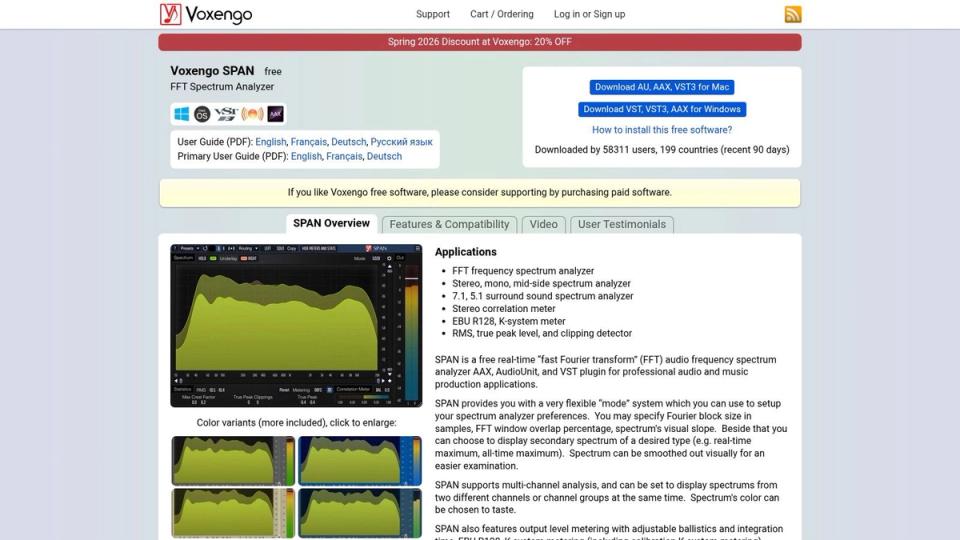Switch to User Testimonials tab

[x=622, y=225]
